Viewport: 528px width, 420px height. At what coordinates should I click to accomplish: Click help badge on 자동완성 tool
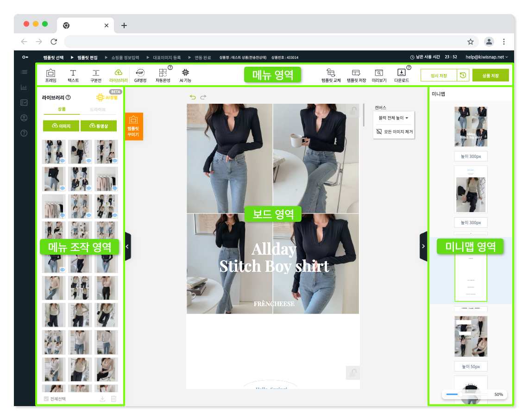pyautogui.click(x=170, y=67)
